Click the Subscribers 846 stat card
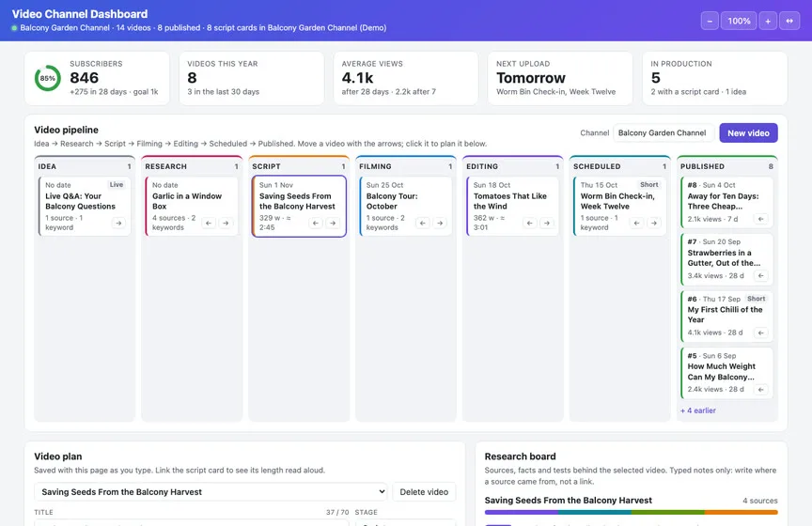 tap(97, 78)
